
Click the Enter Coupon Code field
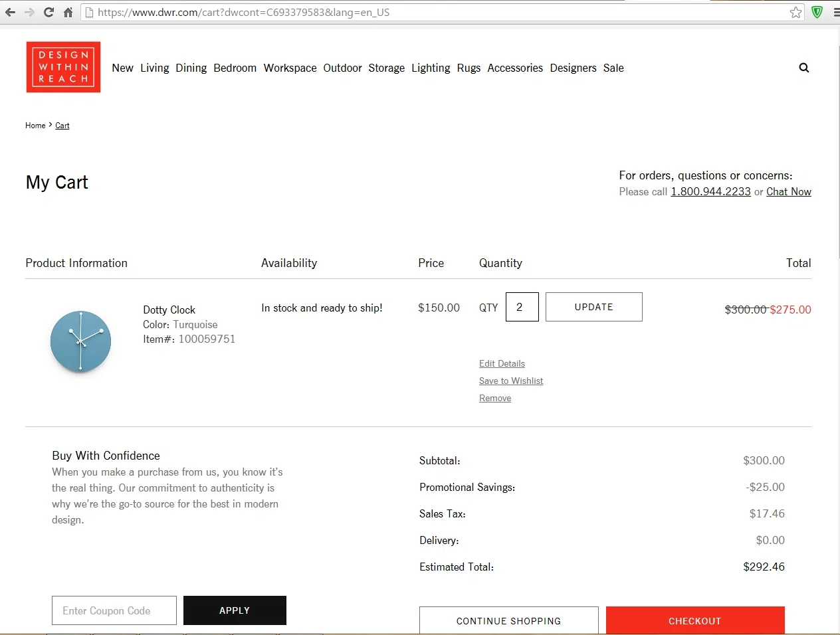[114, 610]
